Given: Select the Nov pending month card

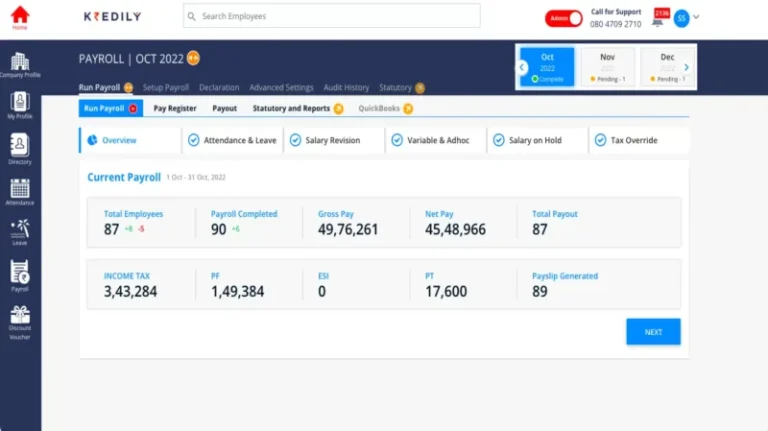Looking at the screenshot, I should point(607,67).
